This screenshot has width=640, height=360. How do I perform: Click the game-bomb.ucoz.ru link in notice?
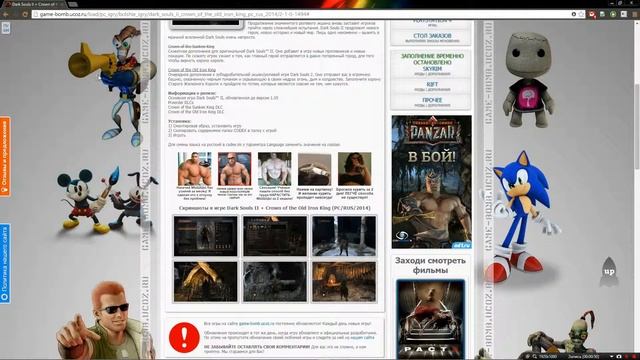point(256,323)
